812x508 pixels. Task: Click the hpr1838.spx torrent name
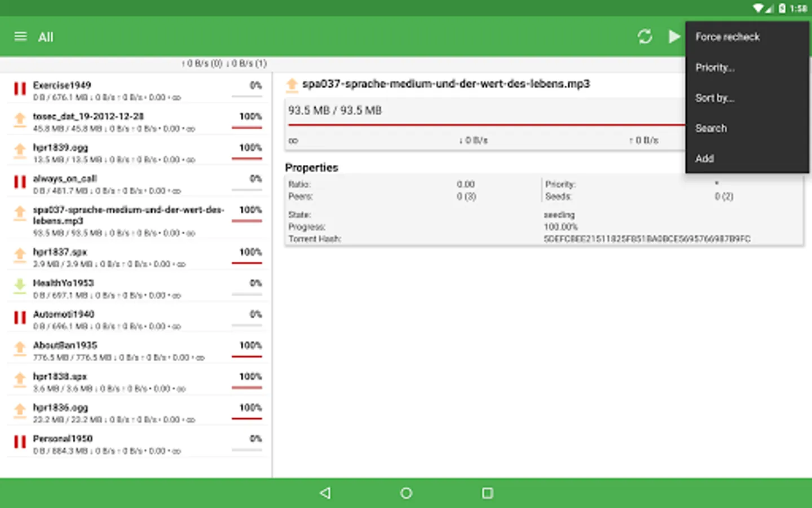click(x=60, y=376)
